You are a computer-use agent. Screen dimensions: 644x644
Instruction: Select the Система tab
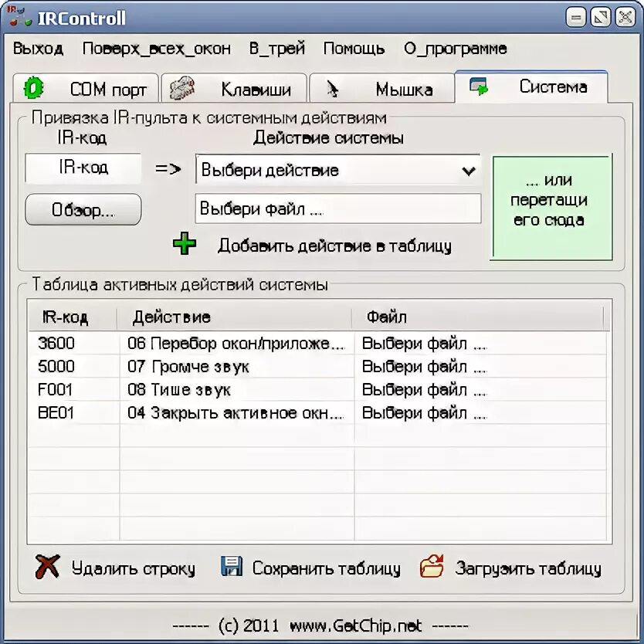click(531, 86)
